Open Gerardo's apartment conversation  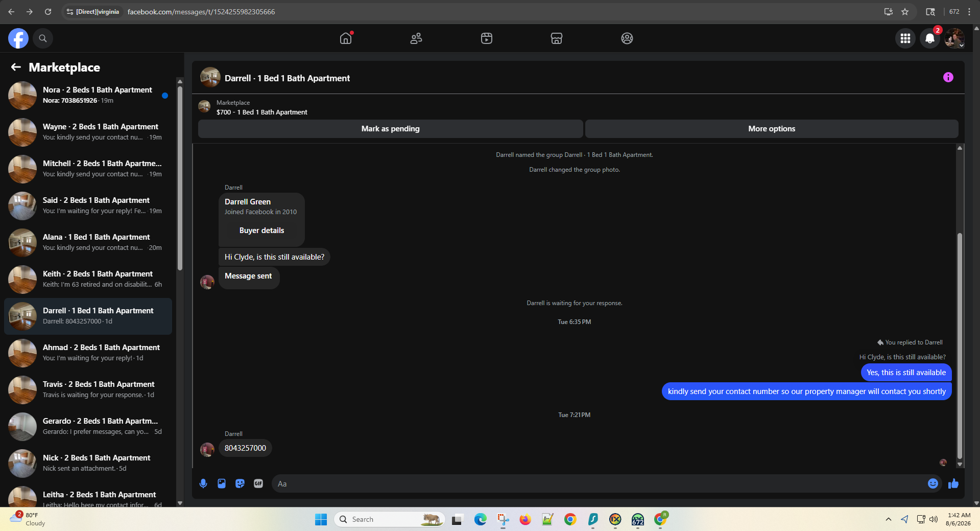pyautogui.click(x=88, y=427)
